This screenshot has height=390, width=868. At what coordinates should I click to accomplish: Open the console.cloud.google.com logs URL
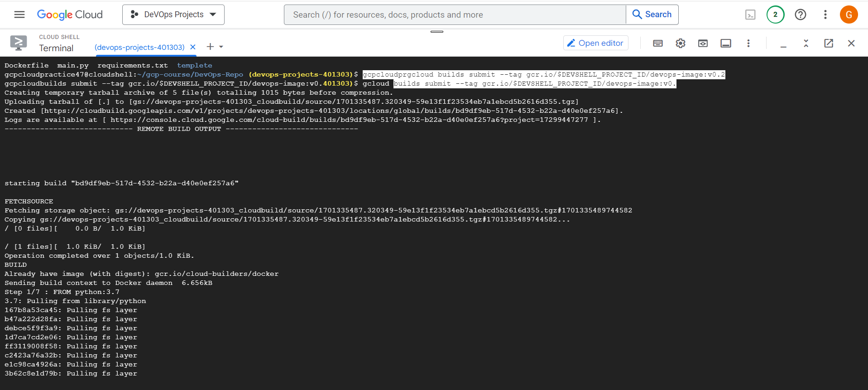(349, 120)
